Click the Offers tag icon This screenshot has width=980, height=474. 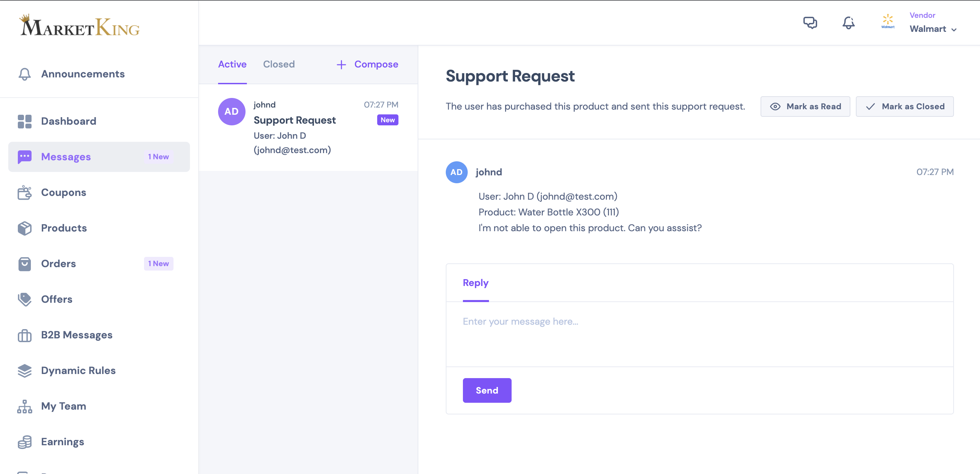pyautogui.click(x=25, y=299)
